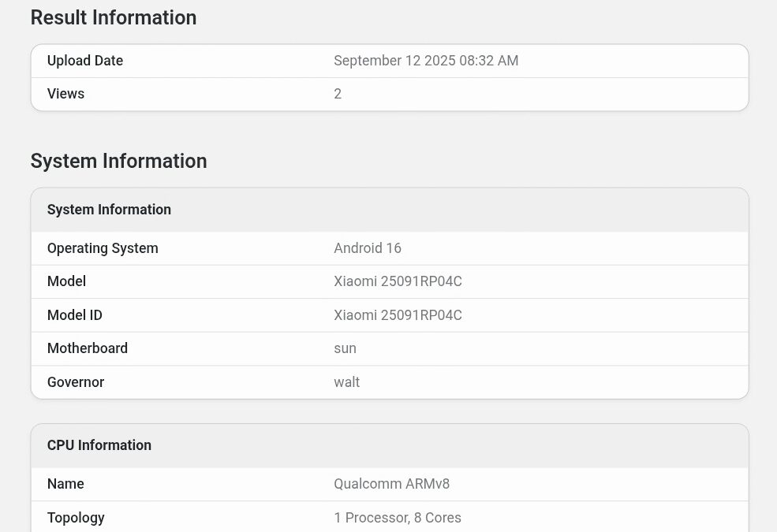The image size is (777, 532).
Task: Click the September 12 2025 upload date value
Action: (x=426, y=61)
